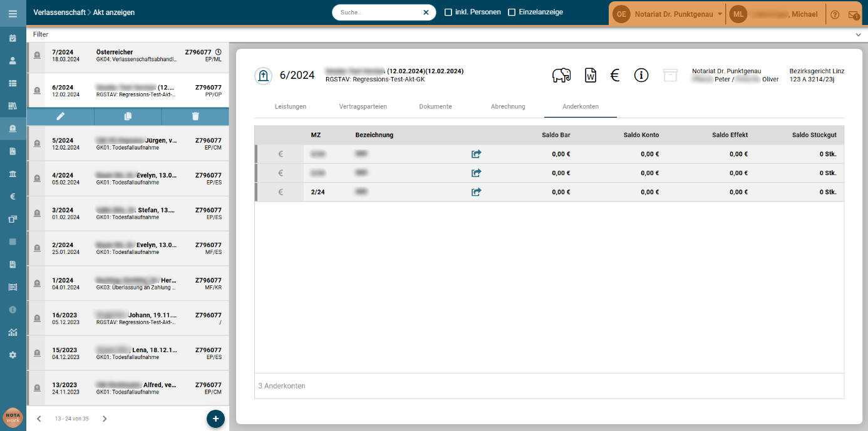Click the 3 Anderkonten footer text

coord(282,386)
